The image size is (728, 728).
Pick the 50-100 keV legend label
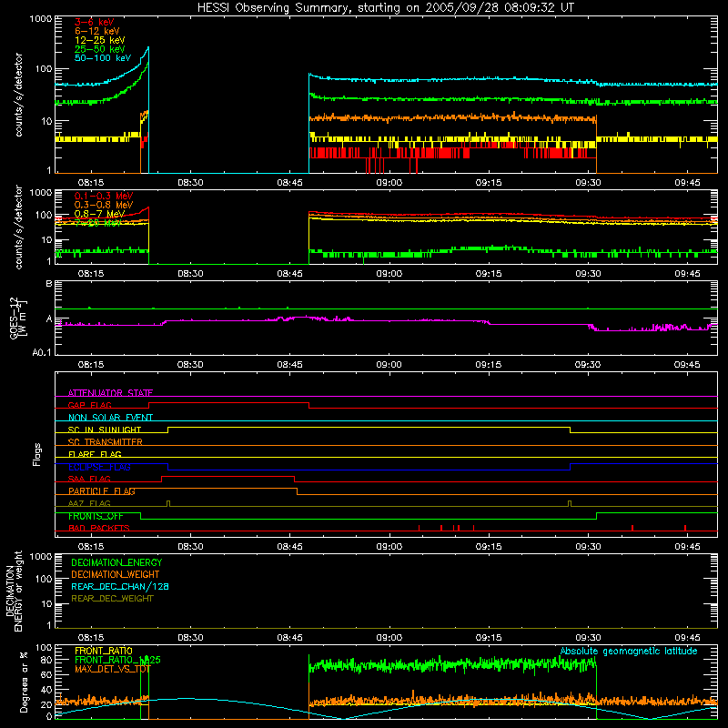coord(103,58)
